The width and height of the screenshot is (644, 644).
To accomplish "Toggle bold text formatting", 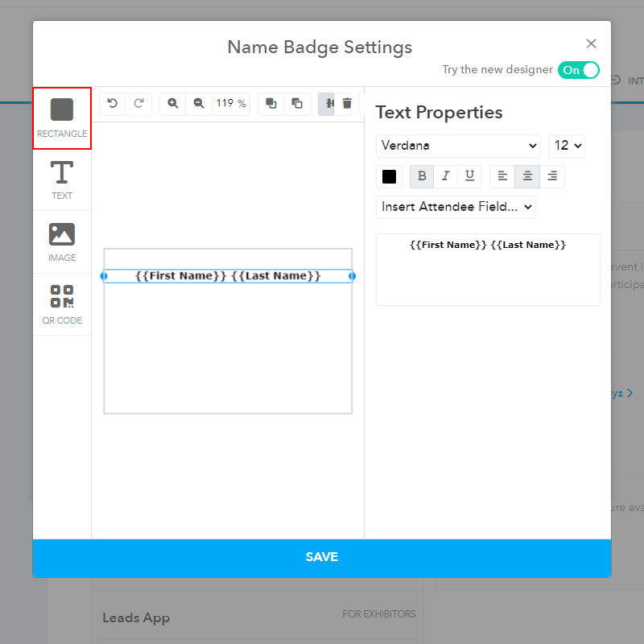I will pos(422,176).
